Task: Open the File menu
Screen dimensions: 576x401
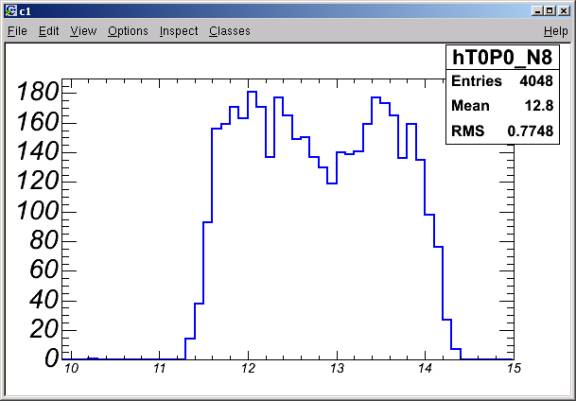Action: click(17, 31)
